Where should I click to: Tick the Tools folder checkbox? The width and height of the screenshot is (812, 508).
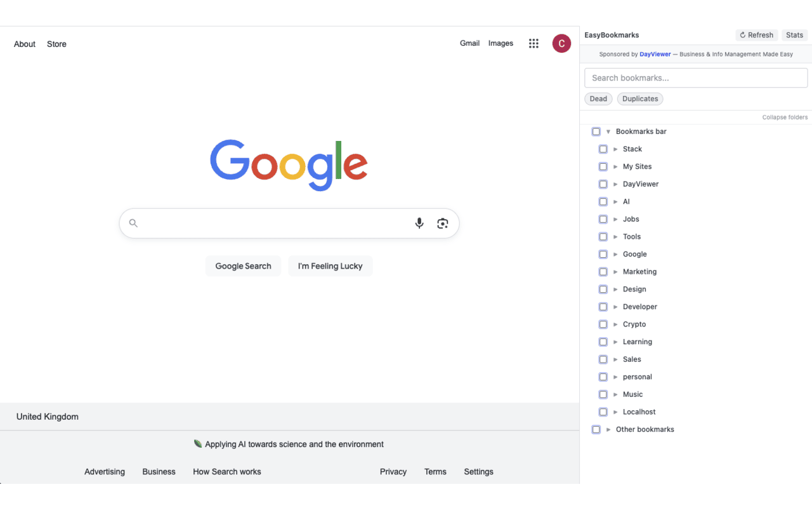click(603, 236)
